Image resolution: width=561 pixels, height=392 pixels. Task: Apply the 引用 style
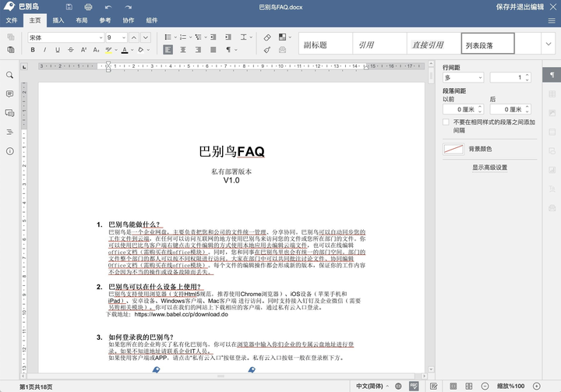pos(379,44)
